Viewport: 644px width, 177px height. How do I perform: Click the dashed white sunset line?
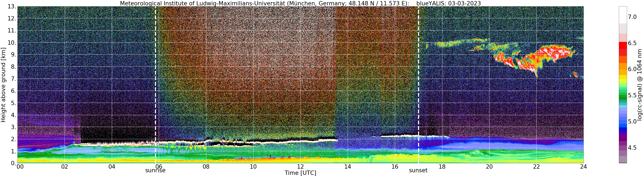click(x=418, y=85)
